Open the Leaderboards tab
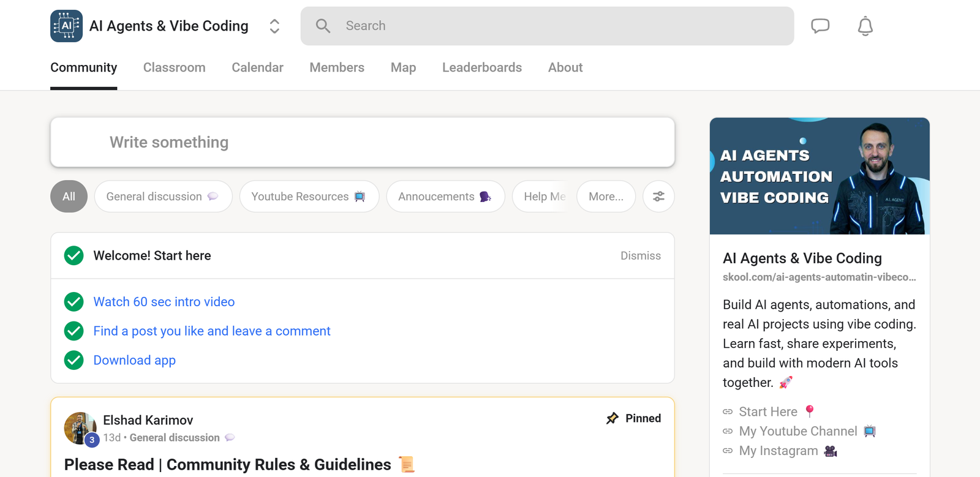This screenshot has width=980, height=477. pyautogui.click(x=482, y=67)
